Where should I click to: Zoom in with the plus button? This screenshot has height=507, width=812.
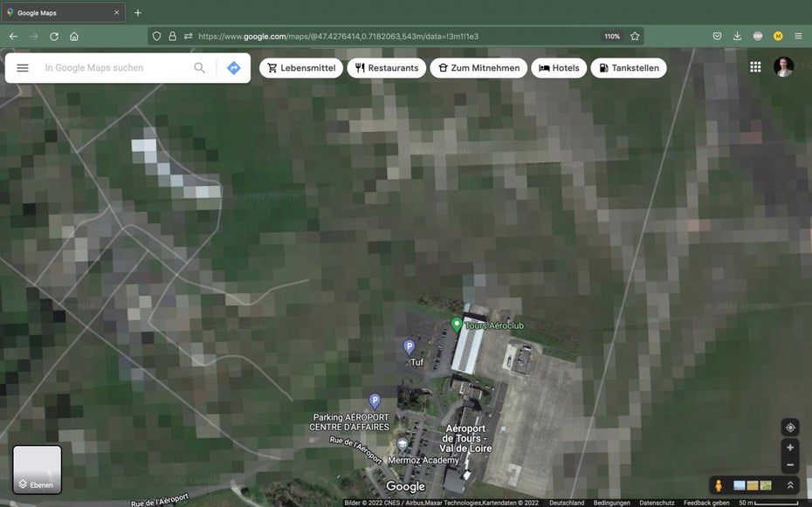point(790,448)
